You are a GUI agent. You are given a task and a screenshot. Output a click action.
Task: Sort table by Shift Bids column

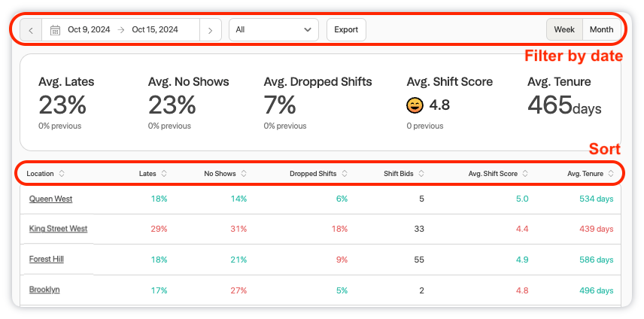pyautogui.click(x=403, y=174)
